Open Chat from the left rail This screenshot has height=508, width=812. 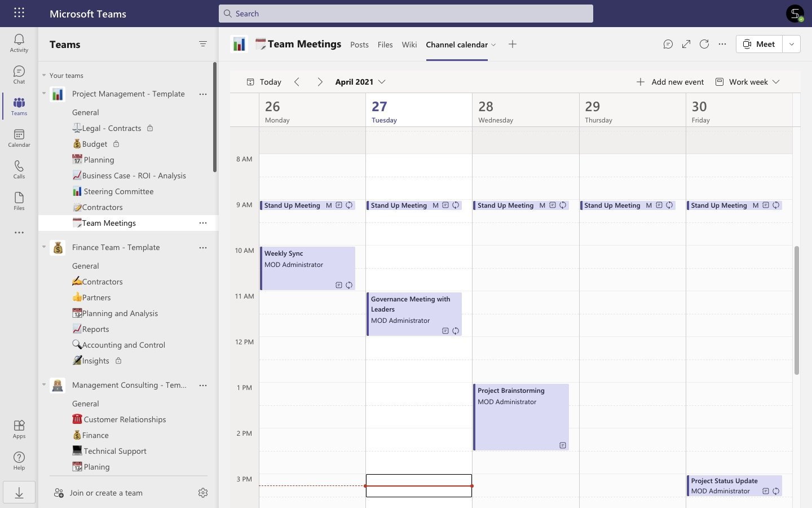point(19,75)
